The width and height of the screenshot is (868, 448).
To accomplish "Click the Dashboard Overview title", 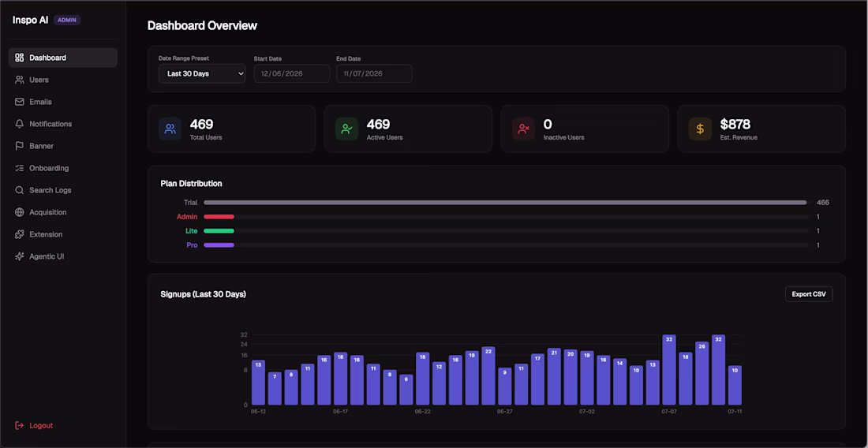I will [202, 25].
